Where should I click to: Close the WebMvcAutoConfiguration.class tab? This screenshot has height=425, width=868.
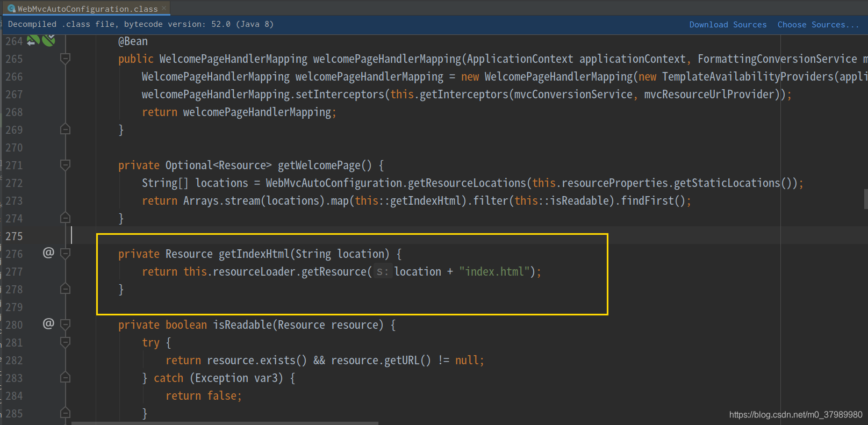(164, 8)
